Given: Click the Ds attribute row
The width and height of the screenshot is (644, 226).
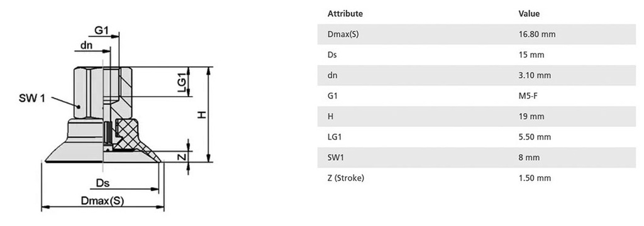Looking at the screenshot, I should [x=477, y=55].
